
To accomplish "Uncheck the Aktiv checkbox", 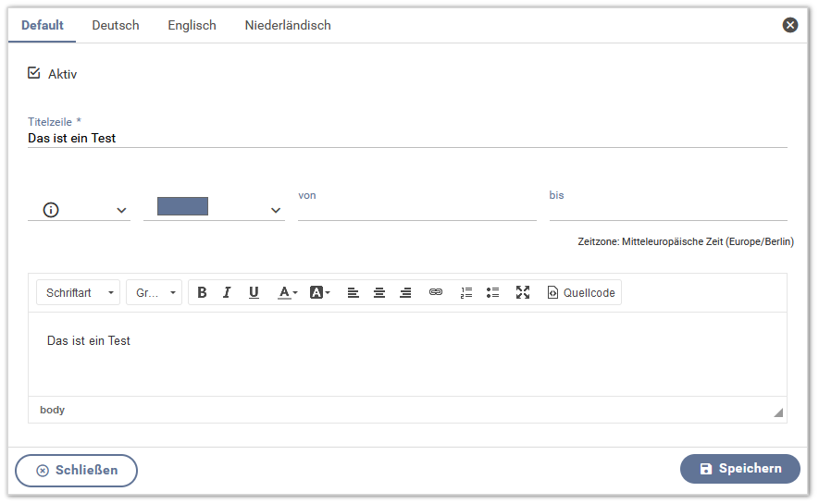I will 34,73.
